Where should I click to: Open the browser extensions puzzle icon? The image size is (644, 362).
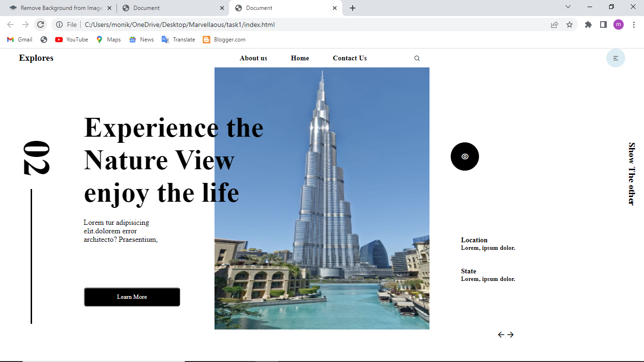pos(588,25)
